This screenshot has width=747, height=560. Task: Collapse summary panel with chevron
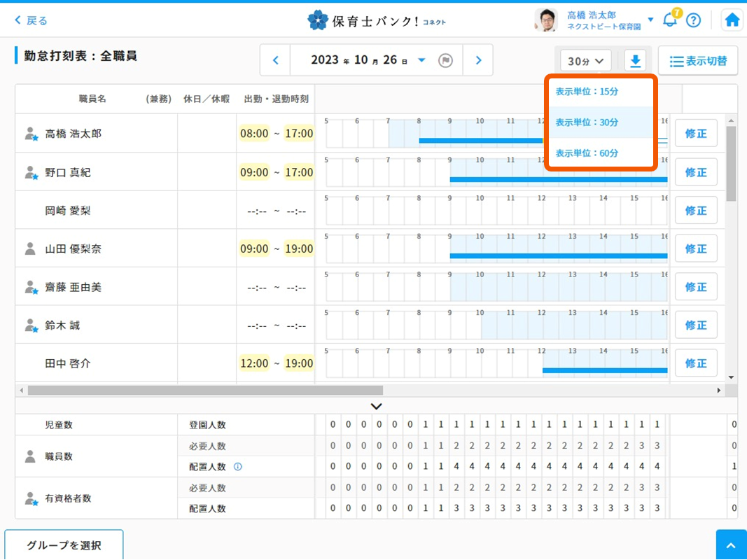[377, 406]
